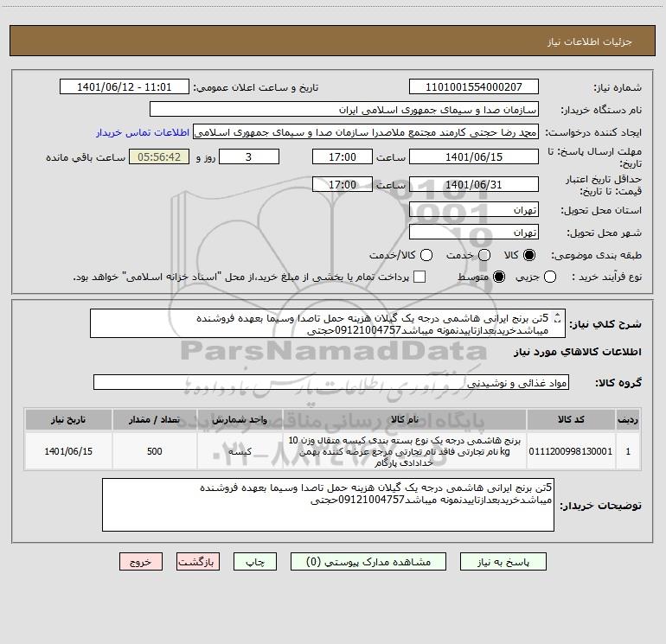Click the response deadline date 1401/06/15 field
666x644 pixels.
pyautogui.click(x=474, y=156)
